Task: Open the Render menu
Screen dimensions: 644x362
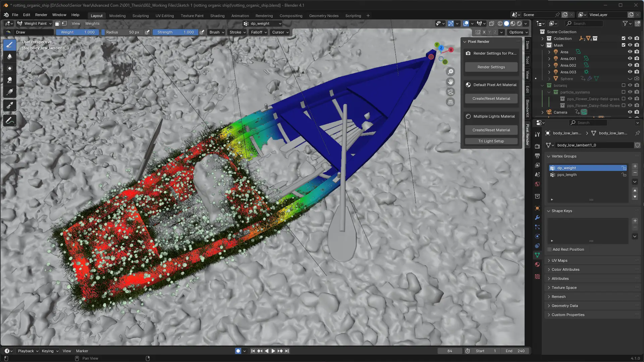Action: point(41,15)
